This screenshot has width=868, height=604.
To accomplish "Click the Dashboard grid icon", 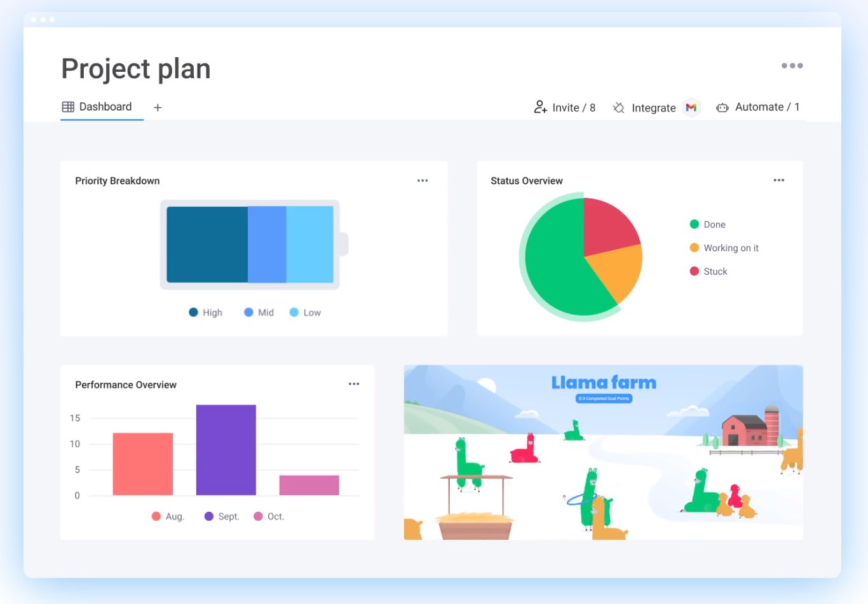I will click(68, 107).
